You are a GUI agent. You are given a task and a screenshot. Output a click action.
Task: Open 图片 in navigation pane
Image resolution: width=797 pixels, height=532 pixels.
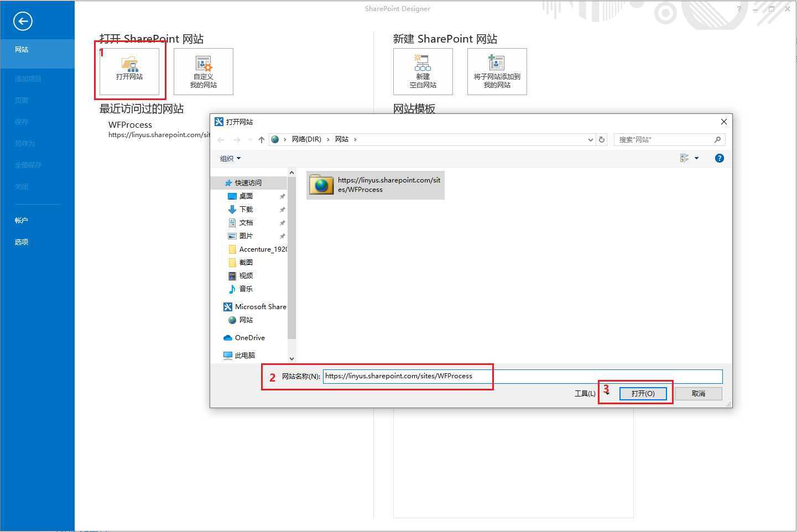point(246,236)
